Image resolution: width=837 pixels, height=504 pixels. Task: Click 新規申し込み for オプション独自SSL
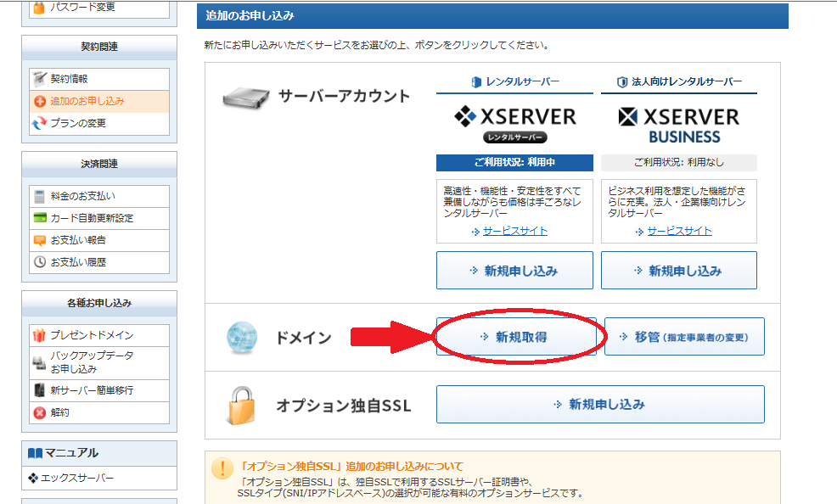599,405
